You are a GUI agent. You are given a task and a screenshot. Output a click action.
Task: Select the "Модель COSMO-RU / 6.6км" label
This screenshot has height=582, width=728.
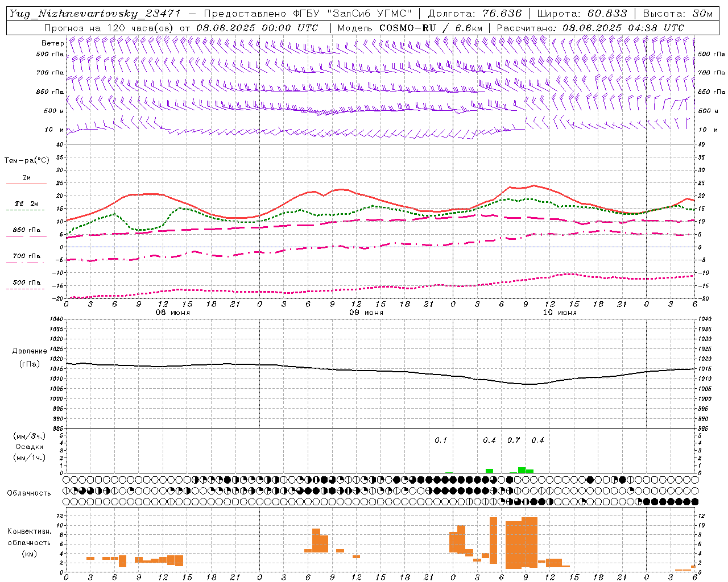click(410, 28)
